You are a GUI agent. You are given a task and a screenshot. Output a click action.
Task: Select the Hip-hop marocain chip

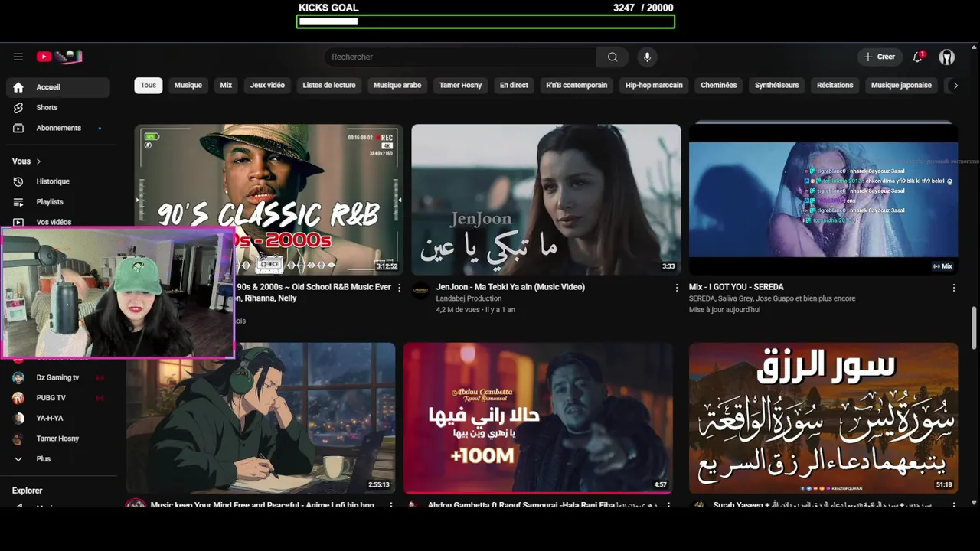pyautogui.click(x=654, y=86)
